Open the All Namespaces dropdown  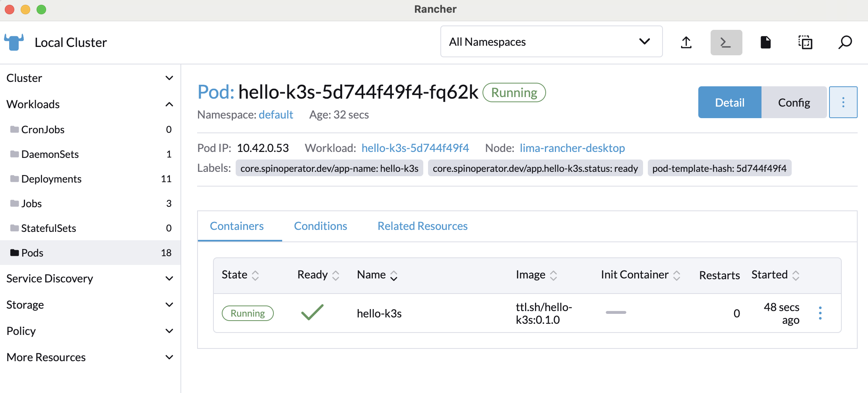[x=551, y=42]
